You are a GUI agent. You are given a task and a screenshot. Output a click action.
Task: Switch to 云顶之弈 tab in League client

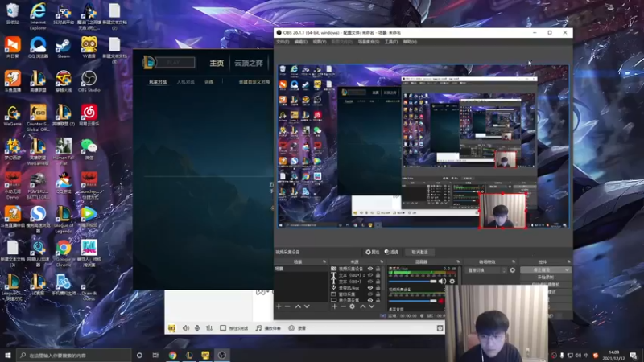[x=249, y=63]
